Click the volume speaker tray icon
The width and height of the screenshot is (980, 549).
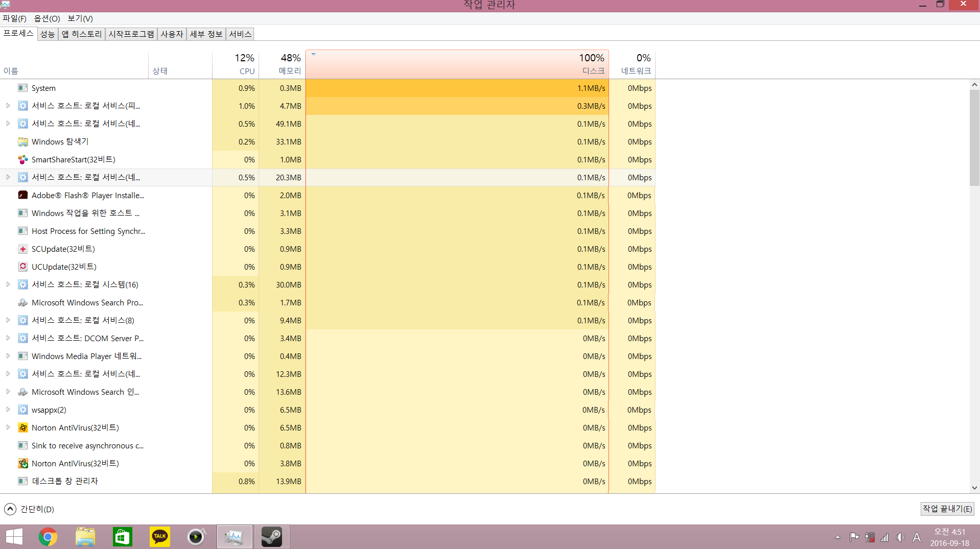click(x=900, y=537)
